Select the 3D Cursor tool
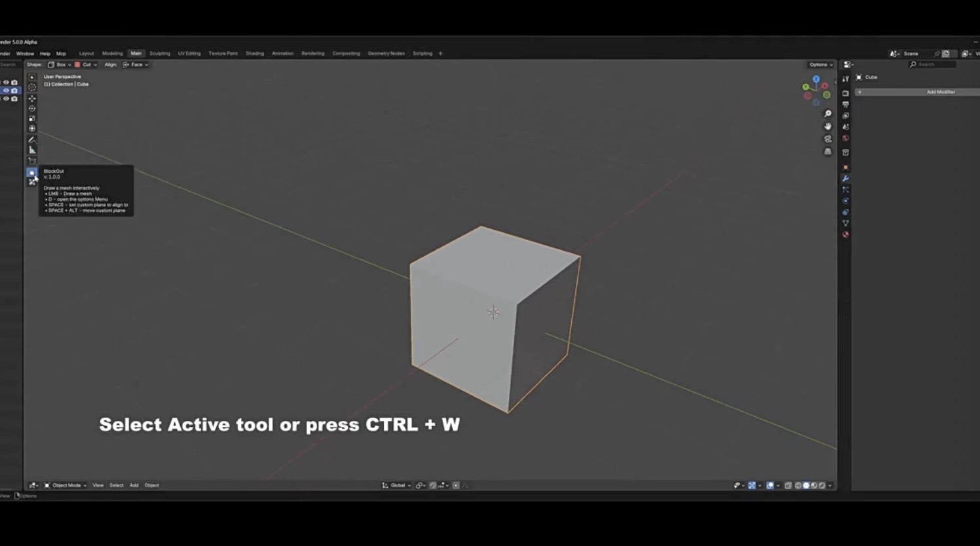 coord(32,87)
